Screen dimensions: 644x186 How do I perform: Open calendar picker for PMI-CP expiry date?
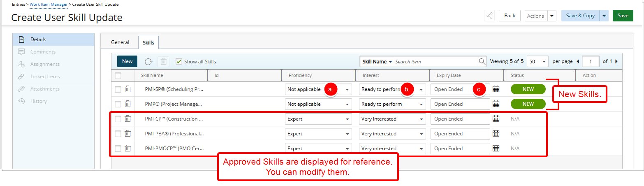496,119
